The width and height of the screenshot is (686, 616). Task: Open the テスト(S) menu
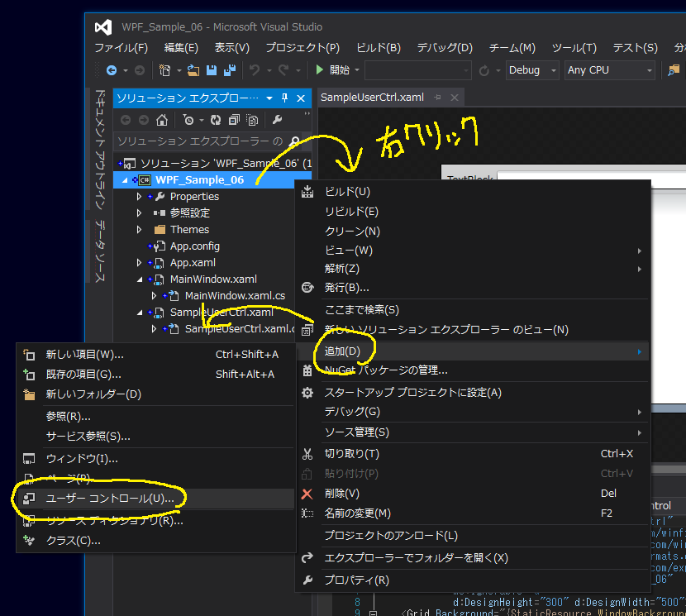(635, 48)
